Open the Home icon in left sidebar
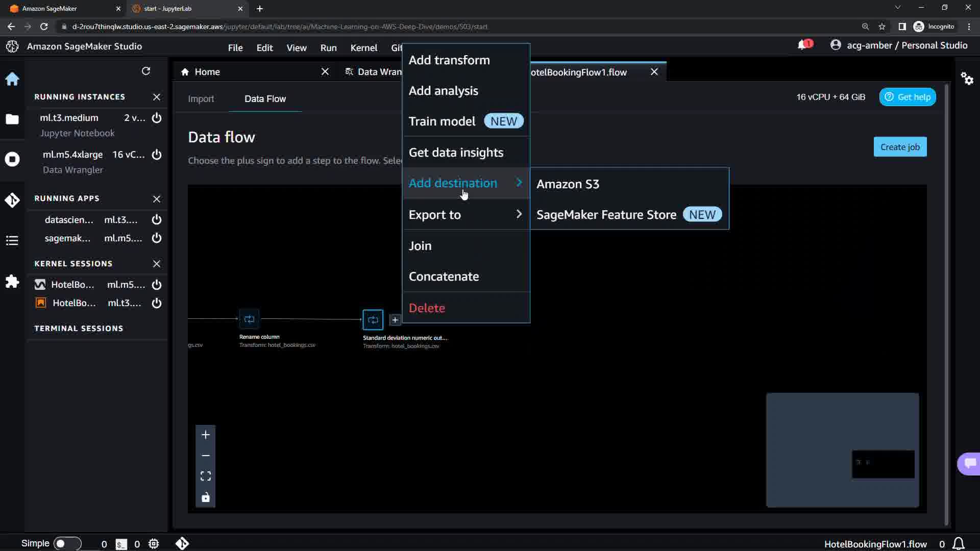The height and width of the screenshot is (551, 980). (x=12, y=79)
